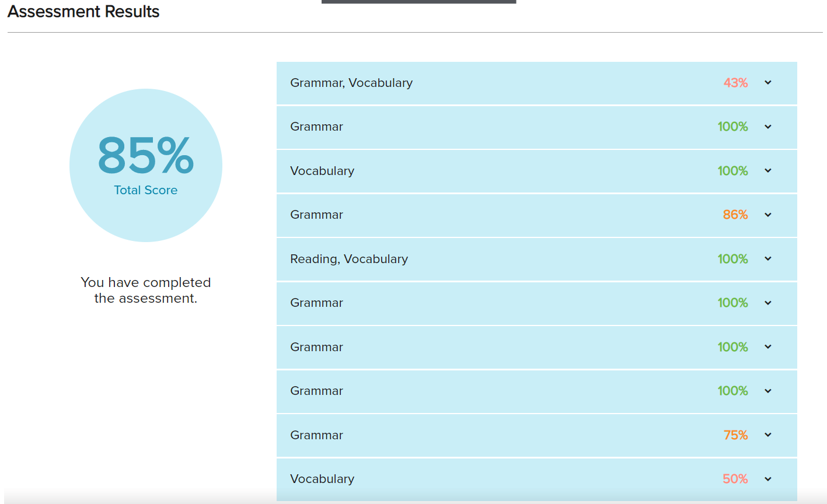Open the Grammar row showing 86%
The image size is (827, 504).
point(537,215)
